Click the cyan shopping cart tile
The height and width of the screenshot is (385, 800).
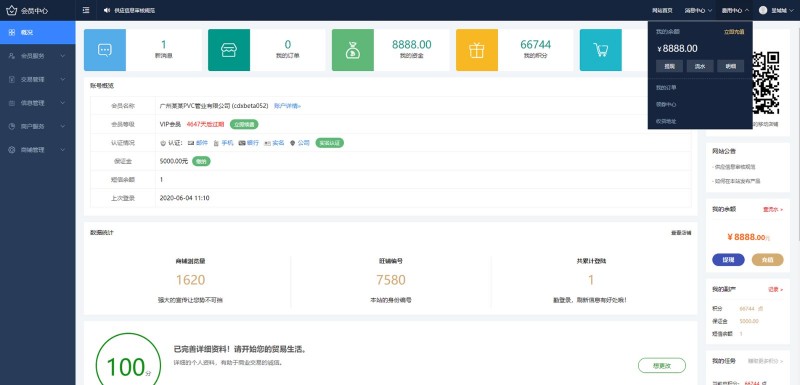pos(601,50)
